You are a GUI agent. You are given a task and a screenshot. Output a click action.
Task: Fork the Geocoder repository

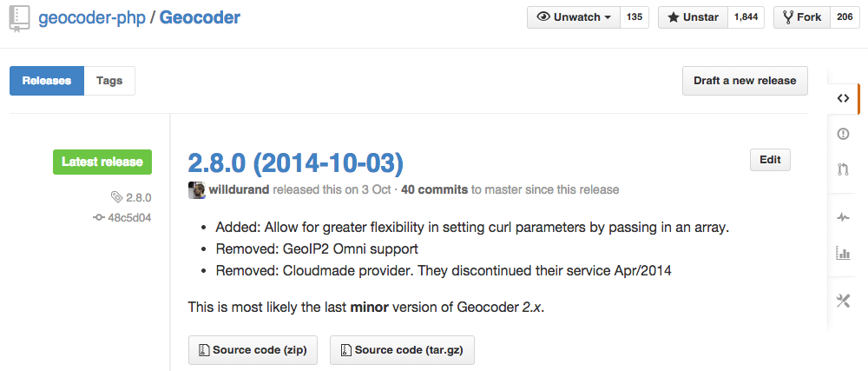801,17
